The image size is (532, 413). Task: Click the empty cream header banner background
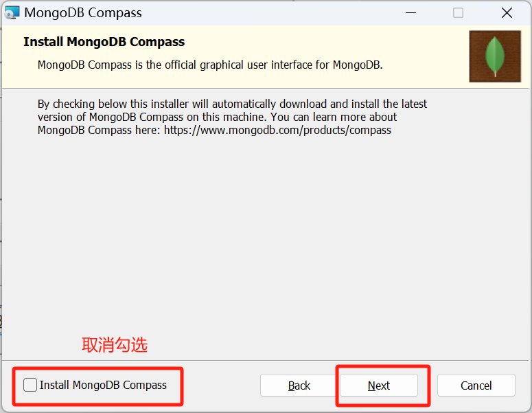coord(424,43)
